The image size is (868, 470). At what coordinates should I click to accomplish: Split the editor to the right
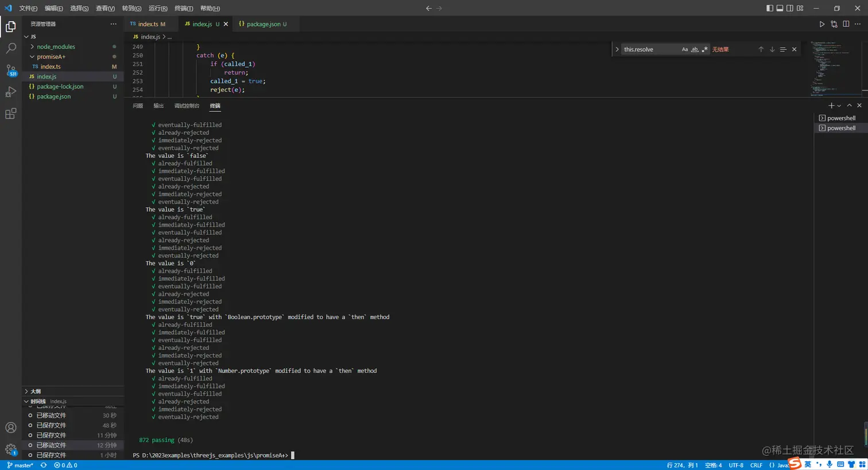[846, 24]
